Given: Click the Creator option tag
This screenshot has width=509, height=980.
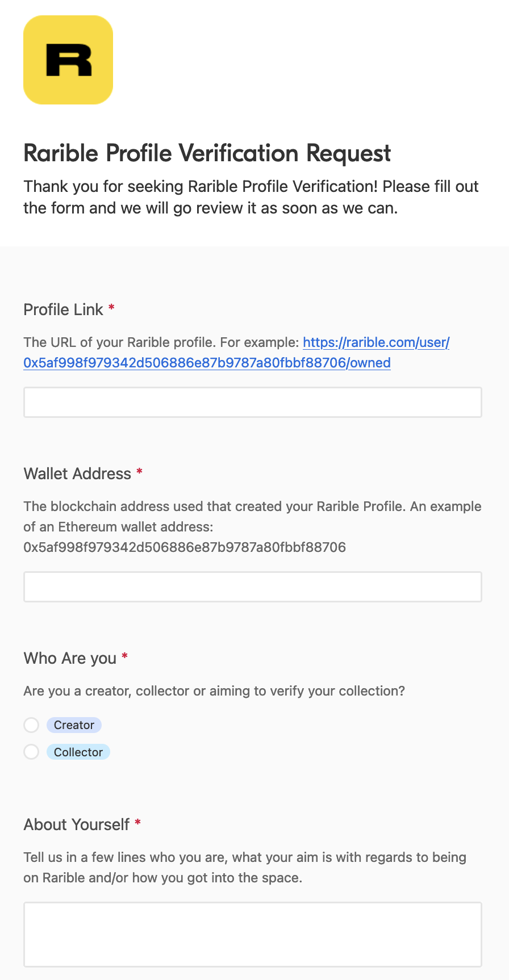Looking at the screenshot, I should pos(74,725).
